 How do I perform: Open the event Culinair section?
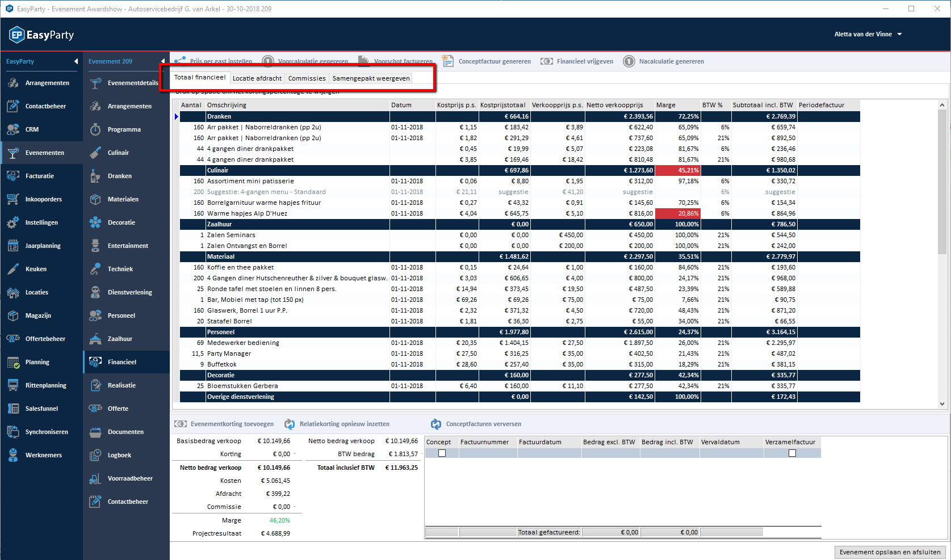(126, 153)
